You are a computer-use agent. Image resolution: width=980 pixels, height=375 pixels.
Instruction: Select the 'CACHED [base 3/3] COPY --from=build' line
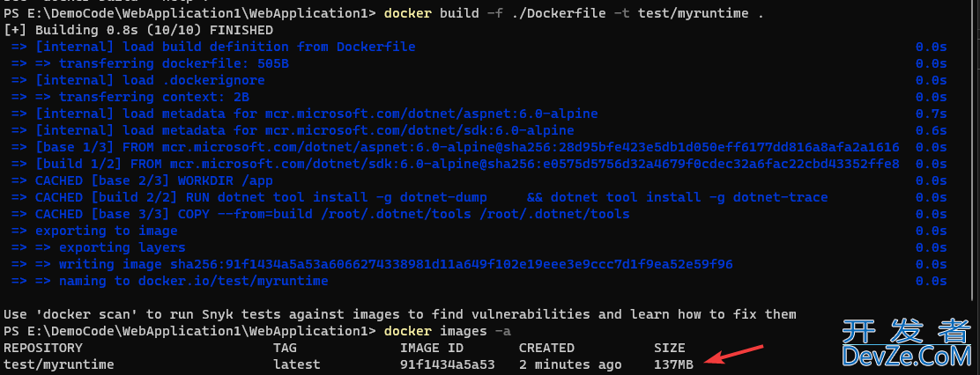coord(320,215)
